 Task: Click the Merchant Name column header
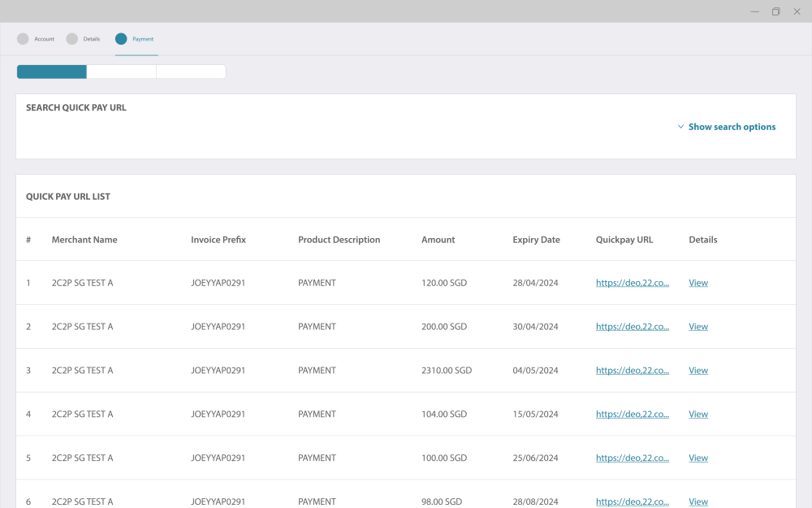click(84, 240)
